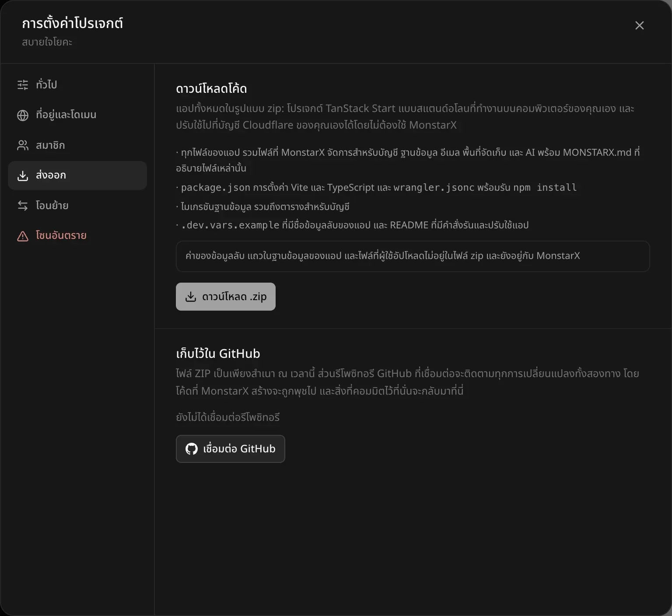672x616 pixels.
Task: Click the เชื่อมต่อ GitHub button
Action: click(x=231, y=449)
